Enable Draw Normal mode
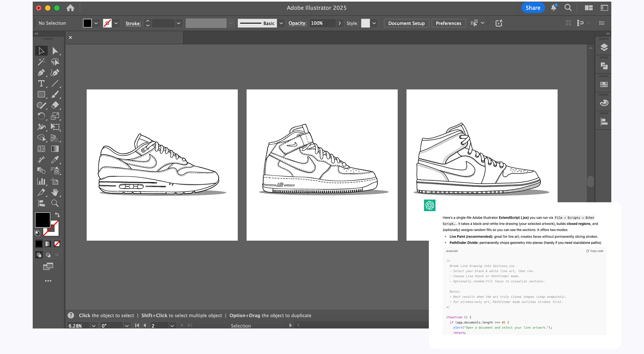Screen dimensions: 644x354 pos(39,255)
